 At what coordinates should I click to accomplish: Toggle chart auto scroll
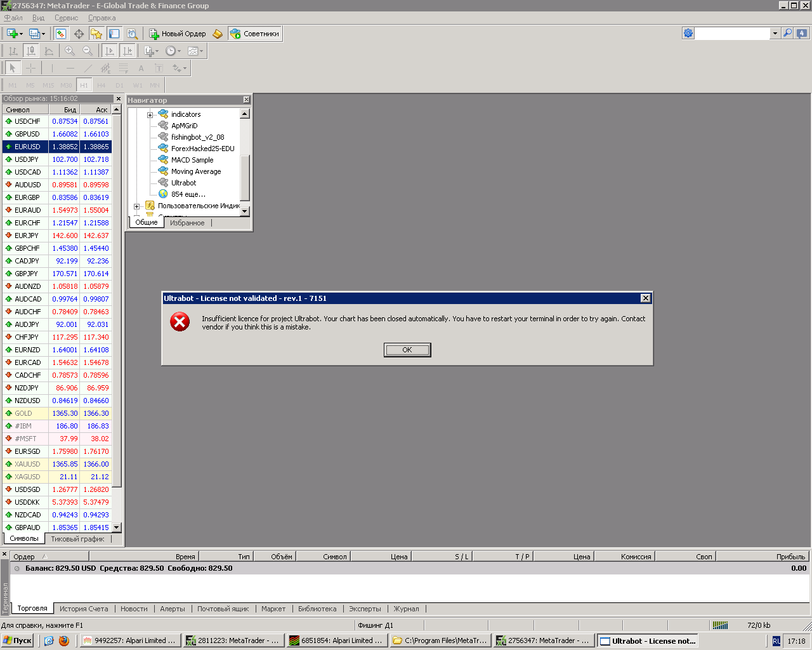click(x=110, y=51)
